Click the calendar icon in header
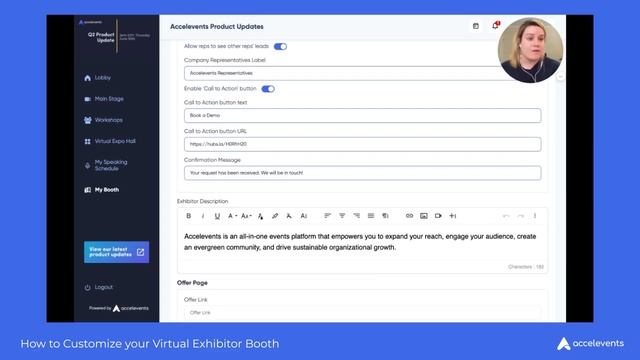This screenshot has width=640, height=360. coord(476,26)
